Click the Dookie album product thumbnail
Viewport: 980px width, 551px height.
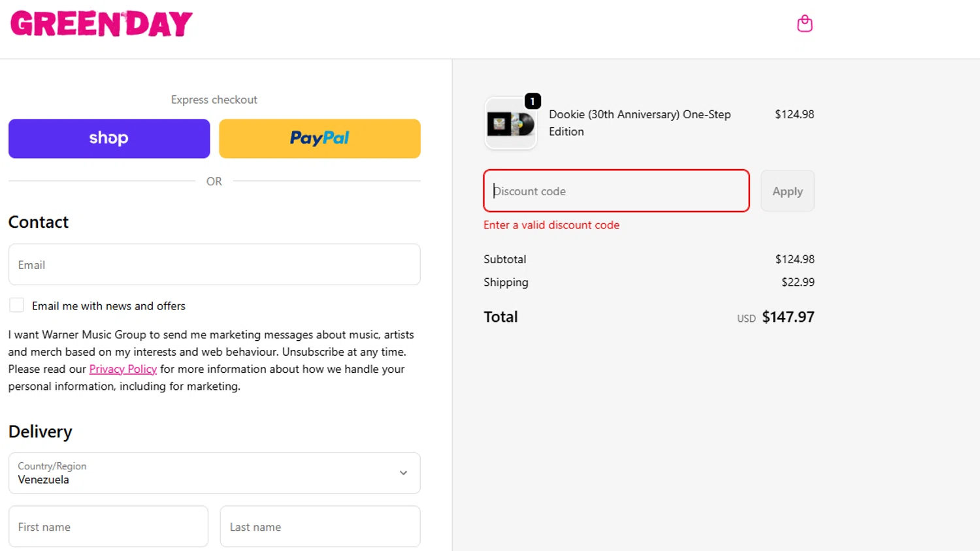510,123
